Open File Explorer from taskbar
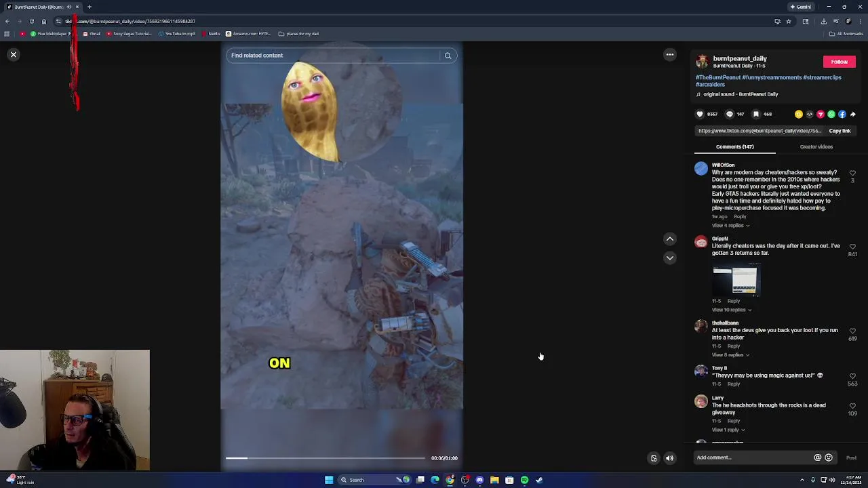 494,480
